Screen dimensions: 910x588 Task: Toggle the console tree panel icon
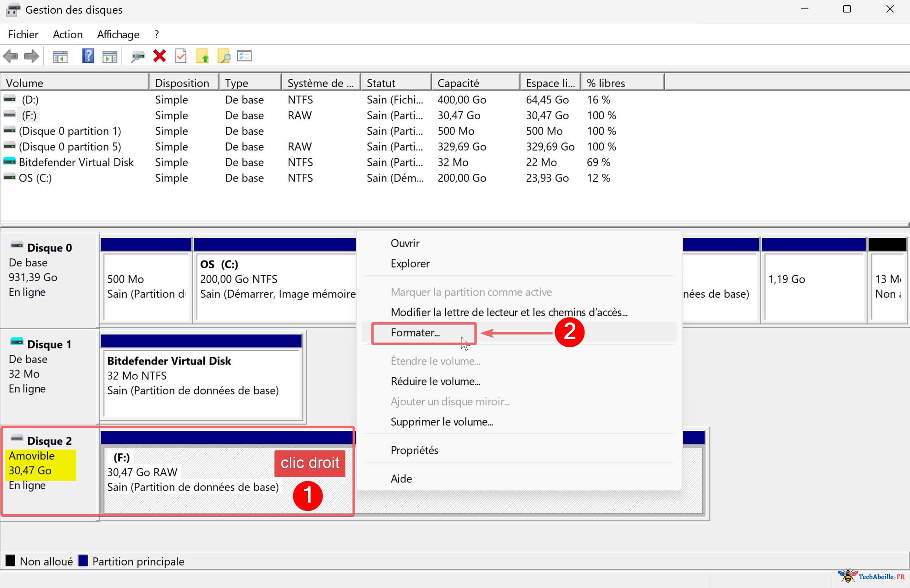tap(60, 56)
